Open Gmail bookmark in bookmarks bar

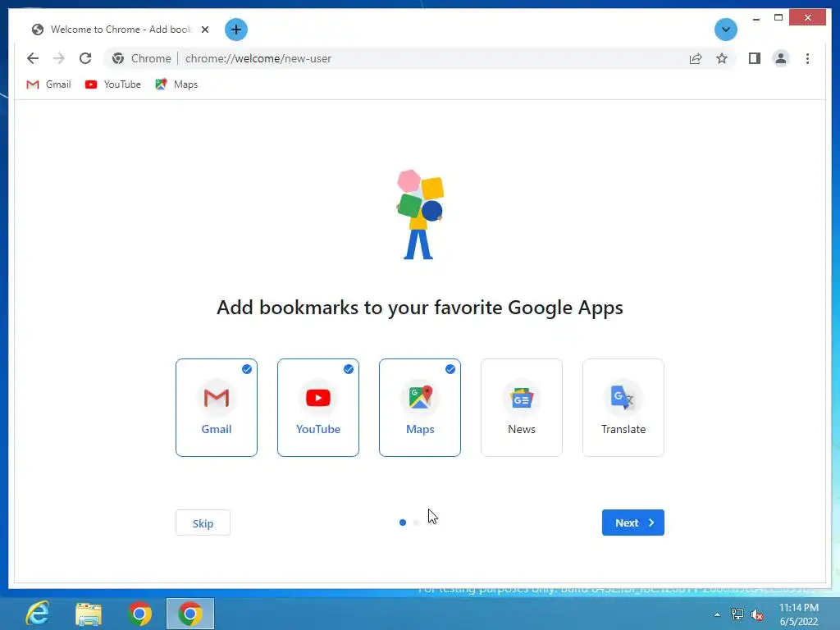(48, 84)
